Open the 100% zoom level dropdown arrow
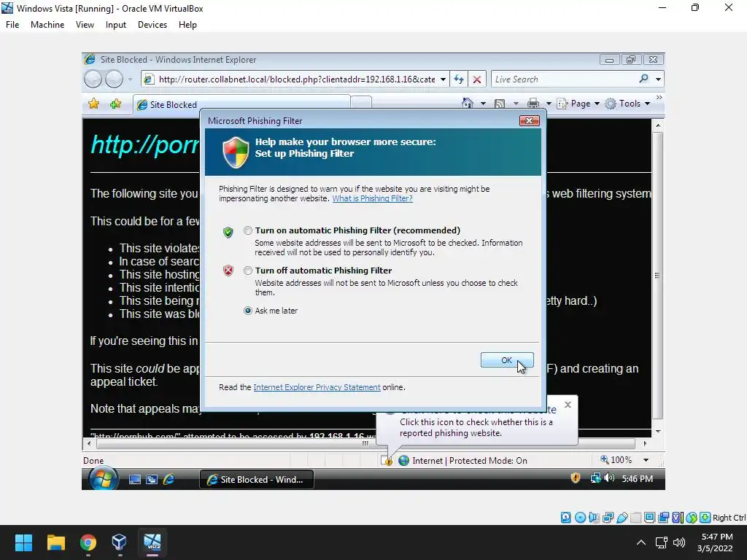Image resolution: width=747 pixels, height=560 pixels. click(x=646, y=460)
